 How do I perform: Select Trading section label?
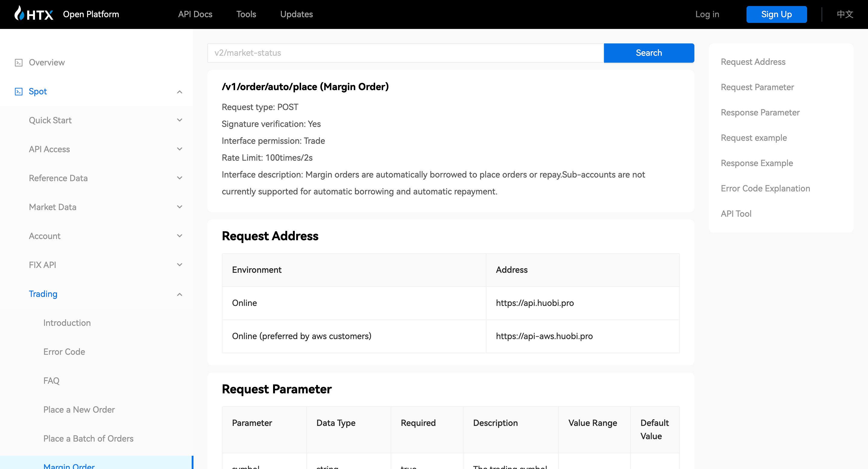pos(43,294)
